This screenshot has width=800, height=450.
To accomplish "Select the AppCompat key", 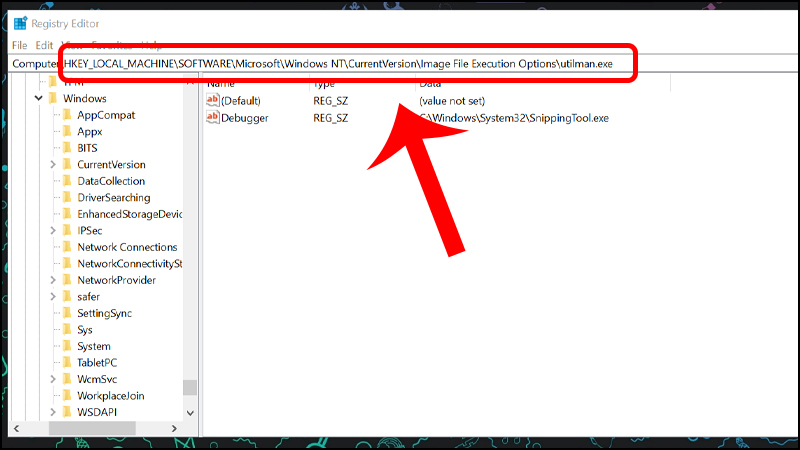I will coord(106,115).
